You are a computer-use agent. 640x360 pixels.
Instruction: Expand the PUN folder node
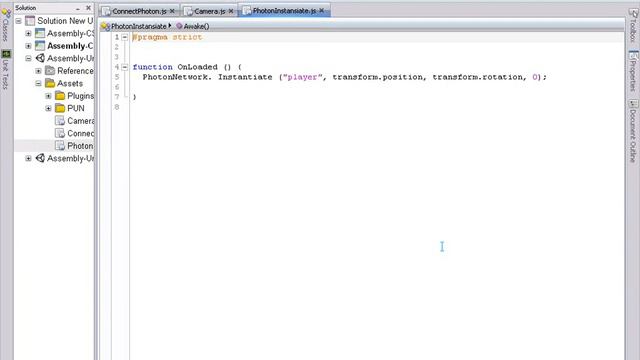(48, 109)
